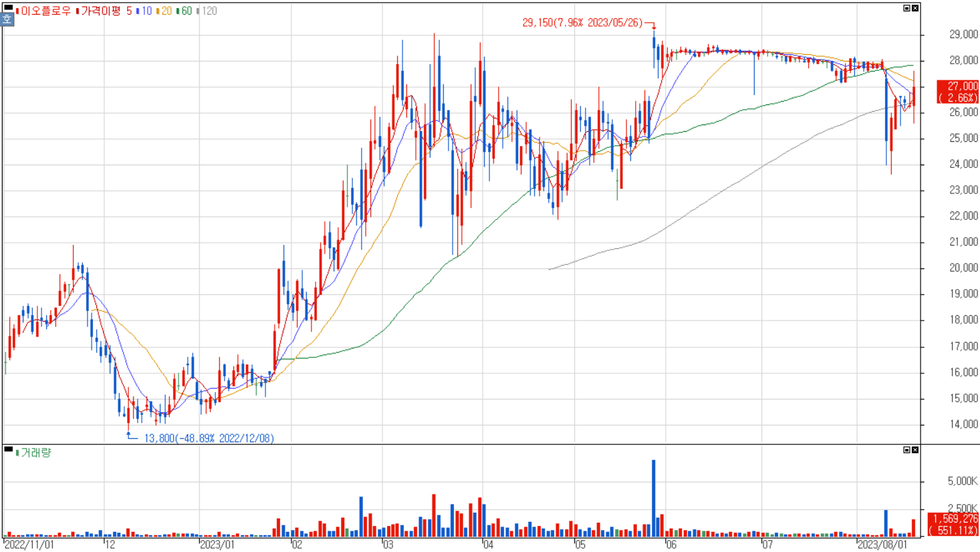This screenshot has width=980, height=552.
Task: Click the black menu box atop price panel
Action: 8,7
